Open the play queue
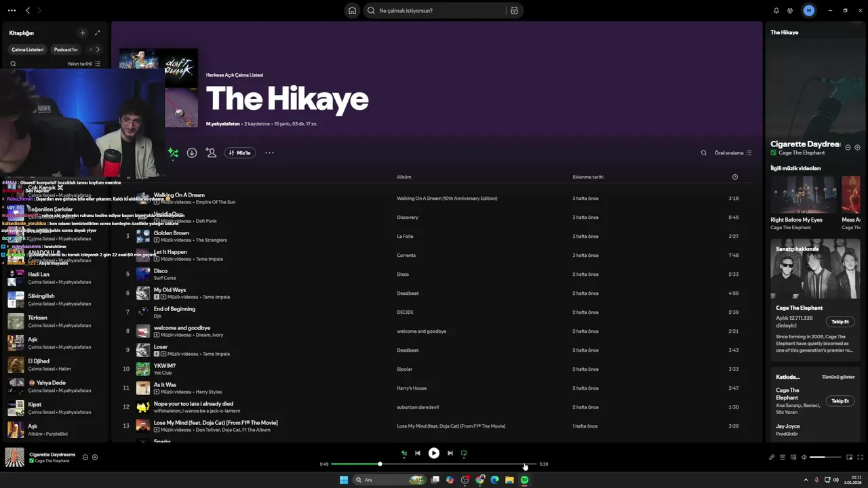868x488 pixels. 783,457
